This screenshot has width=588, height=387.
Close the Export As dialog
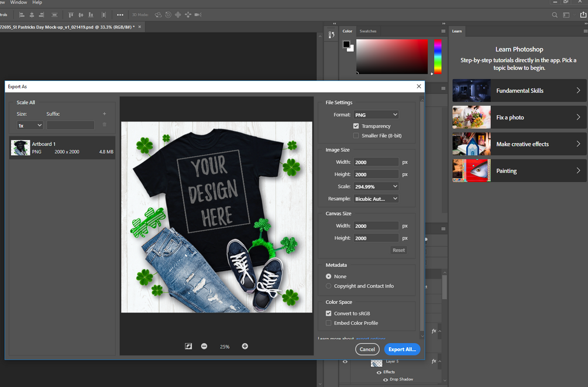tap(419, 87)
